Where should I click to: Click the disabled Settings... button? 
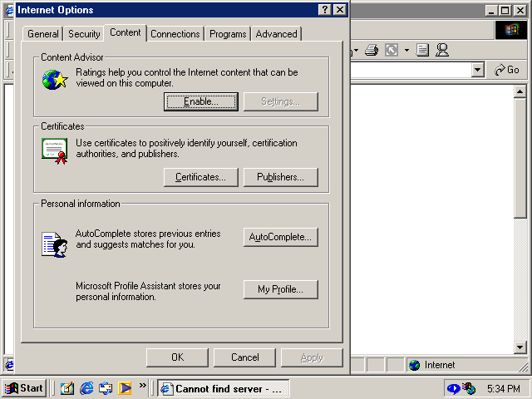click(281, 101)
